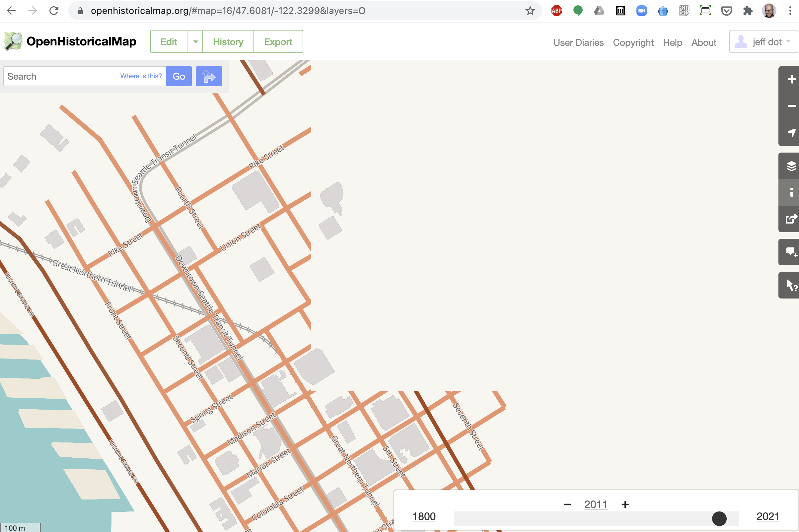Open the Copyright page
The height and width of the screenshot is (532, 799).
point(633,42)
